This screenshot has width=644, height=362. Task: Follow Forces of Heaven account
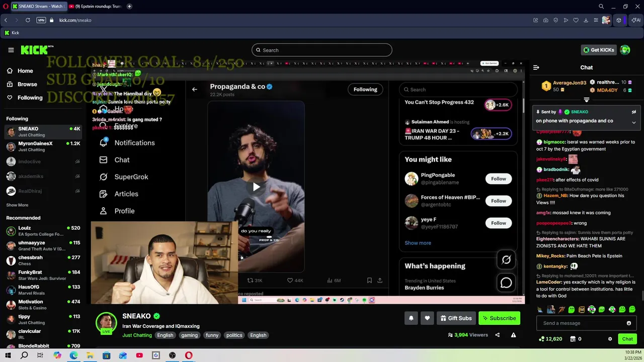[499, 201]
